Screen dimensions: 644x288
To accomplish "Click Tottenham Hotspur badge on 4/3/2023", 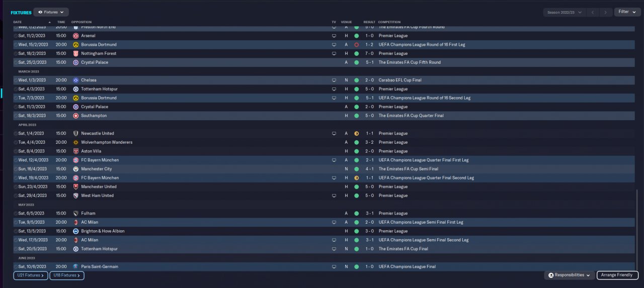I will pyautogui.click(x=76, y=89).
